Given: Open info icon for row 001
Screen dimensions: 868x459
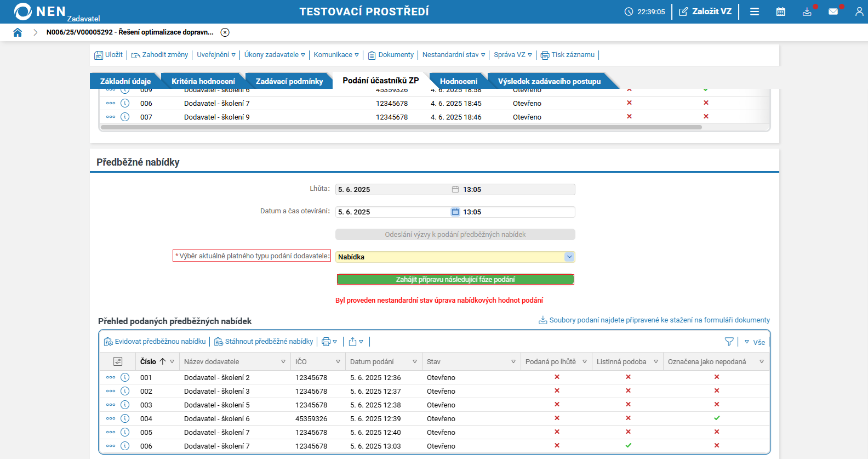Looking at the screenshot, I should coord(125,377).
